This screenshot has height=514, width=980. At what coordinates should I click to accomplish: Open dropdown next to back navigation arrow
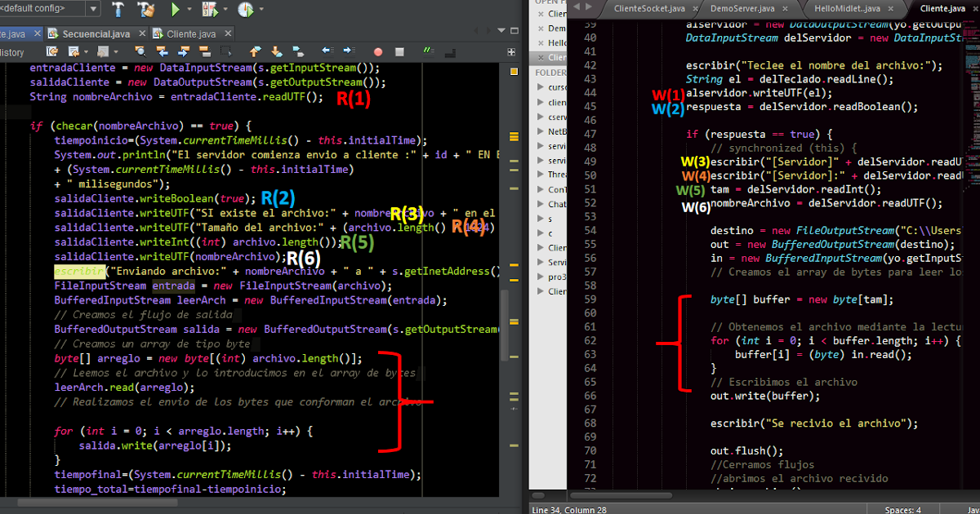click(x=85, y=51)
